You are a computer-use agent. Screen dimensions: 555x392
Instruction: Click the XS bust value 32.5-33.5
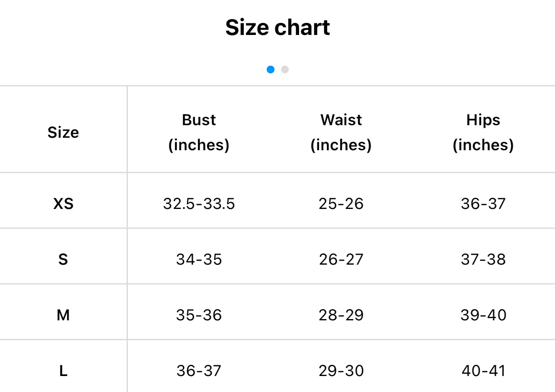(x=199, y=203)
